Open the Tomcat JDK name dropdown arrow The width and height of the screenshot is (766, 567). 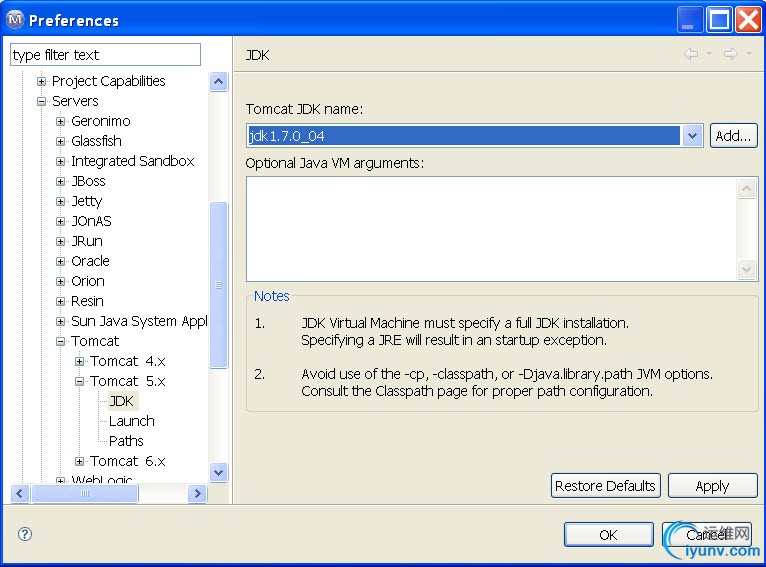pos(692,136)
